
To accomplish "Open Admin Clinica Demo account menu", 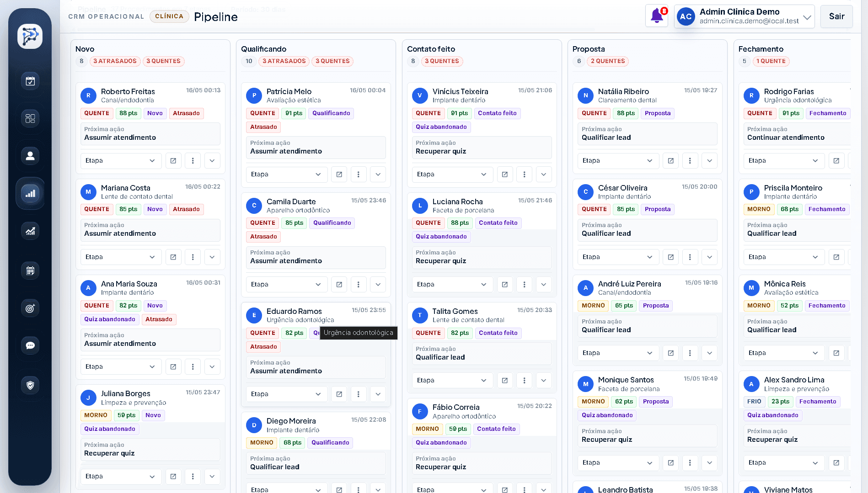I will (745, 16).
